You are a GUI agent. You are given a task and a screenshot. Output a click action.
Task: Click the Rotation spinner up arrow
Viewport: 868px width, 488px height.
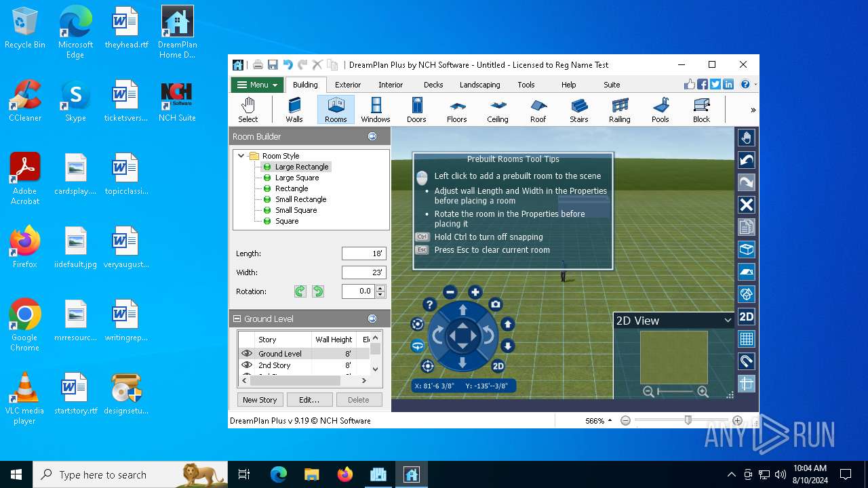pos(380,288)
